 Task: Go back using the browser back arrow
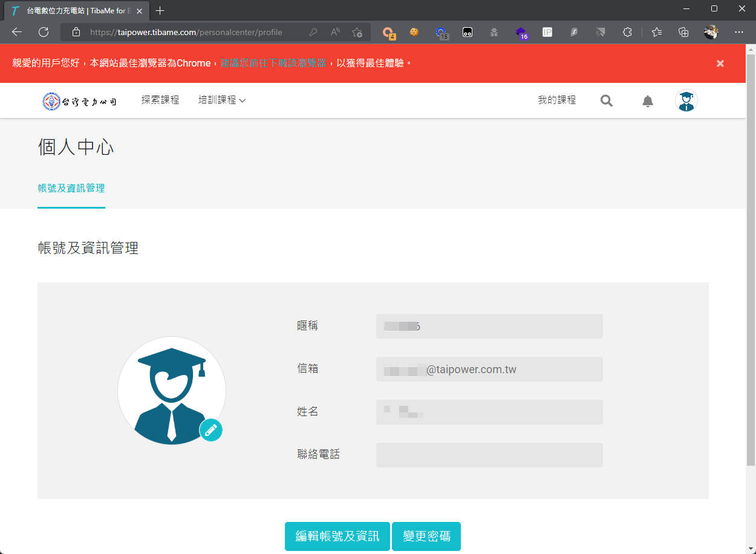pos(17,32)
